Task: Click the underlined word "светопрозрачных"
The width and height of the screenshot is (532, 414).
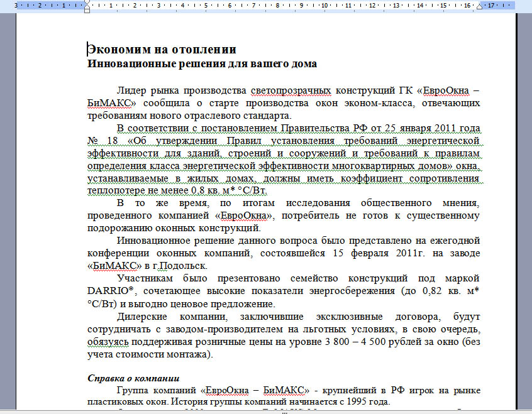Action: click(x=291, y=91)
